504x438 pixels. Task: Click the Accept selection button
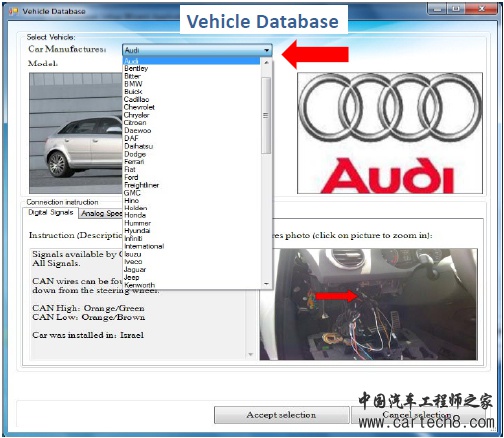coord(281,415)
